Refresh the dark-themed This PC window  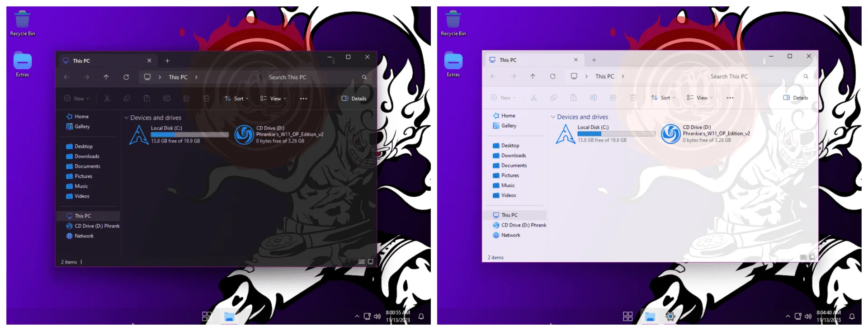point(126,77)
